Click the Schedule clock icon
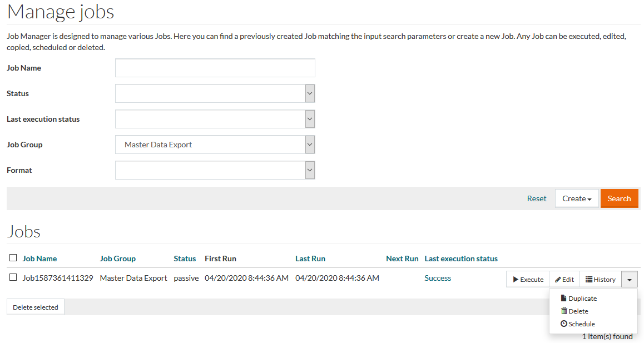Image resolution: width=644 pixels, height=343 pixels. (x=564, y=324)
